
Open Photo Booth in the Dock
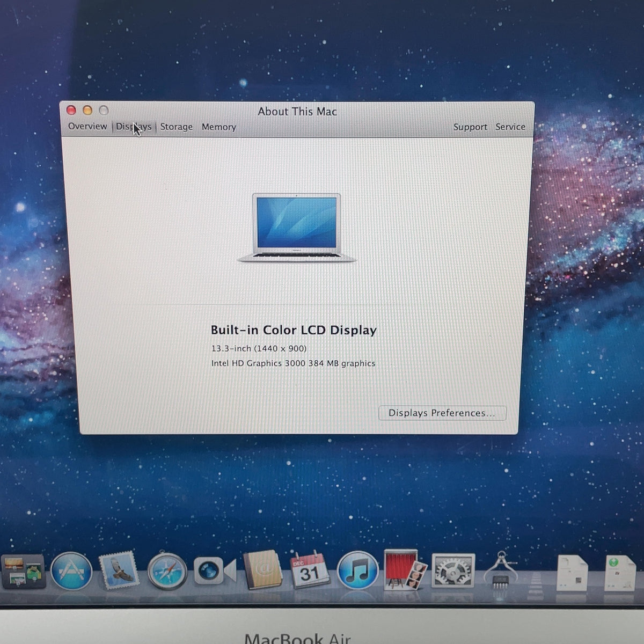point(405,569)
